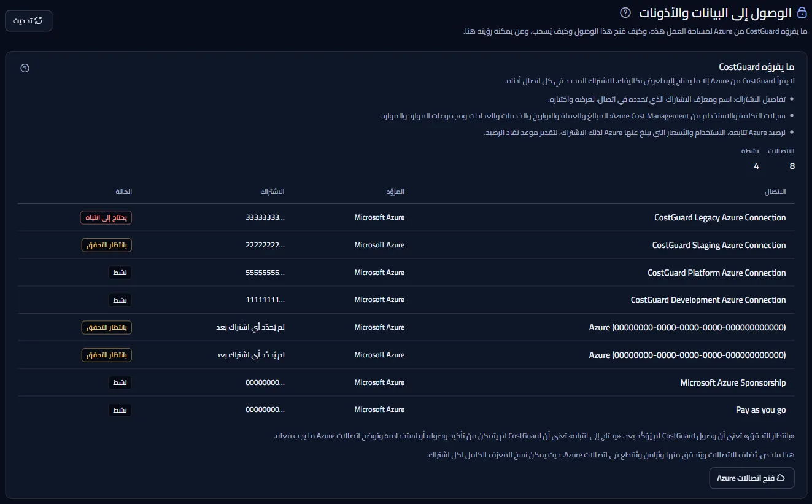Viewport: 812px width, 504px height.
Task: Click the تحديث refresh button
Action: [29, 21]
